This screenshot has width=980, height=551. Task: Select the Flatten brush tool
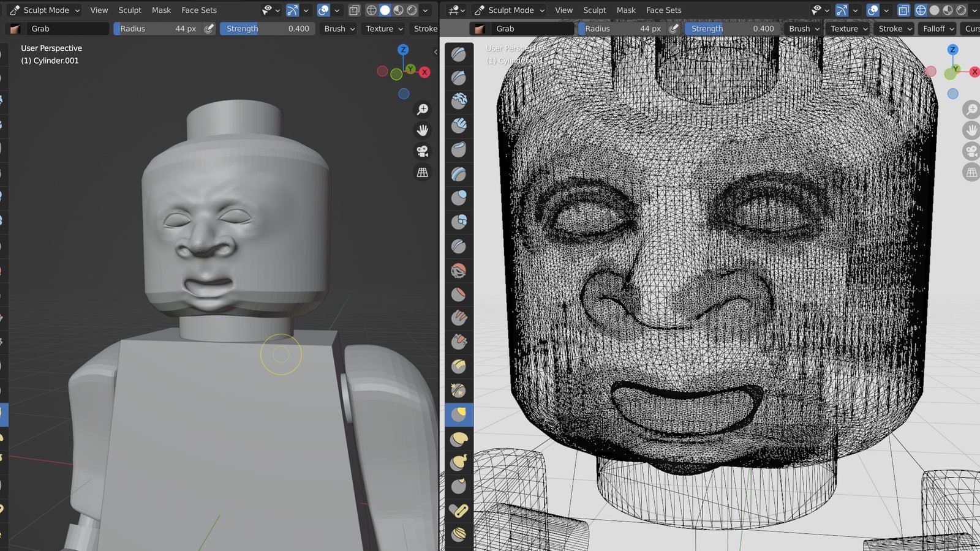point(459,294)
